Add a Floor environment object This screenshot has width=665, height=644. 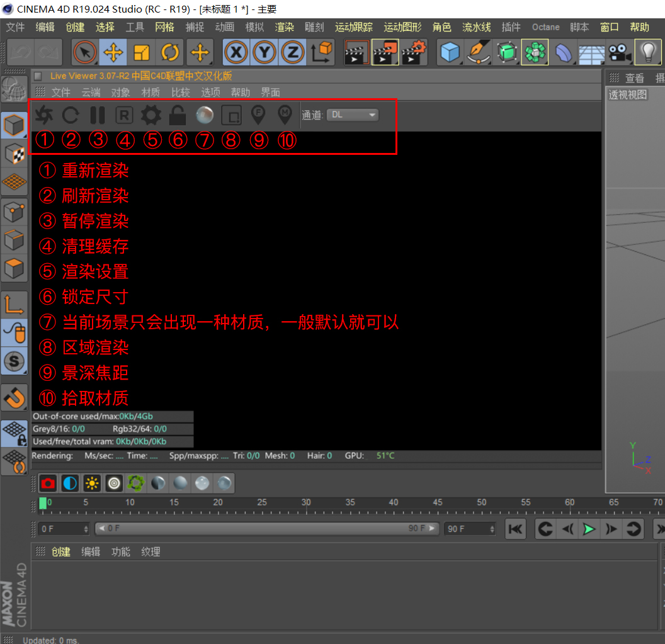591,53
